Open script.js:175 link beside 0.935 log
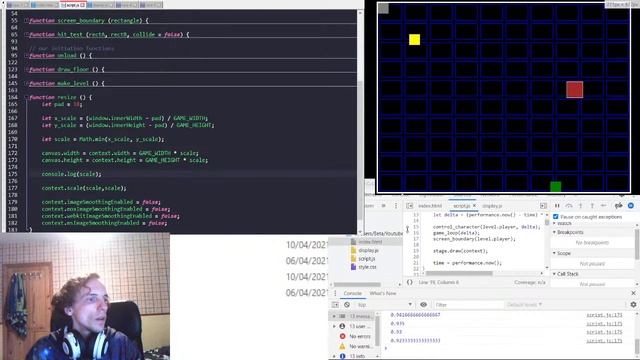Screen dimensions: 640x360 click(x=604, y=324)
